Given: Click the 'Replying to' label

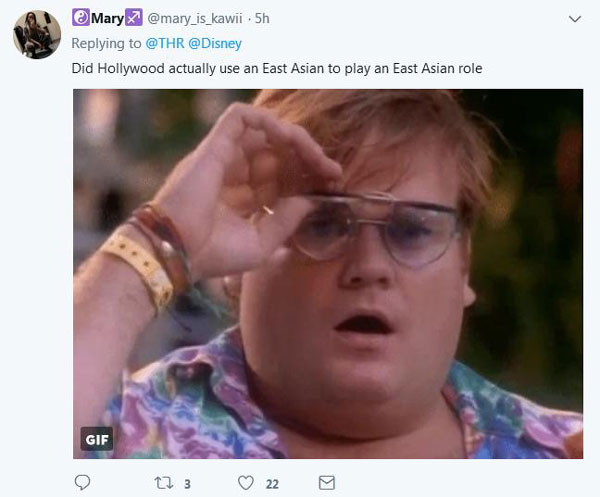Looking at the screenshot, I should tap(106, 43).
